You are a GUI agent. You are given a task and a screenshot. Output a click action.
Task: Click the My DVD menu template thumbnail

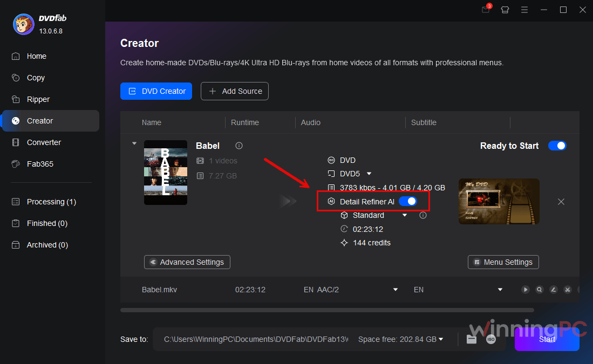pyautogui.click(x=499, y=202)
